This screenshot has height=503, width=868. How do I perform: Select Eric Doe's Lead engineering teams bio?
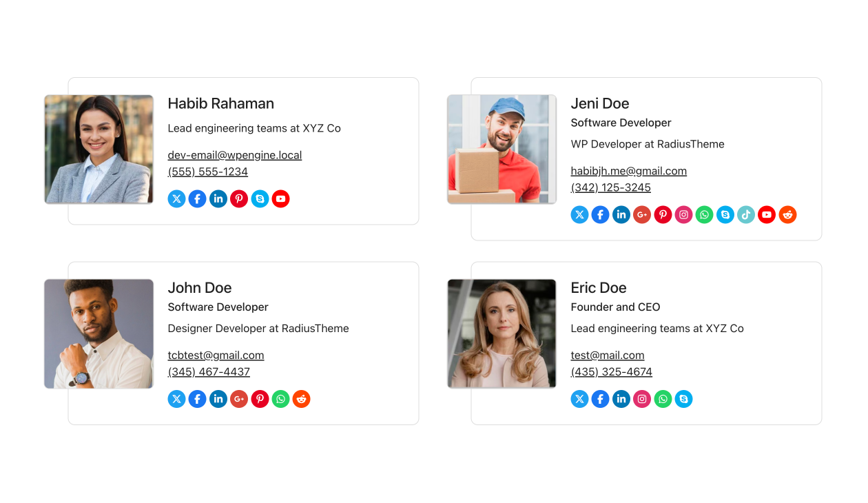coord(657,328)
